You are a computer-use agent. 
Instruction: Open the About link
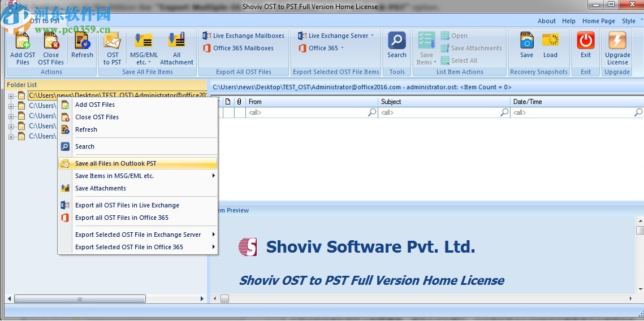point(547,21)
